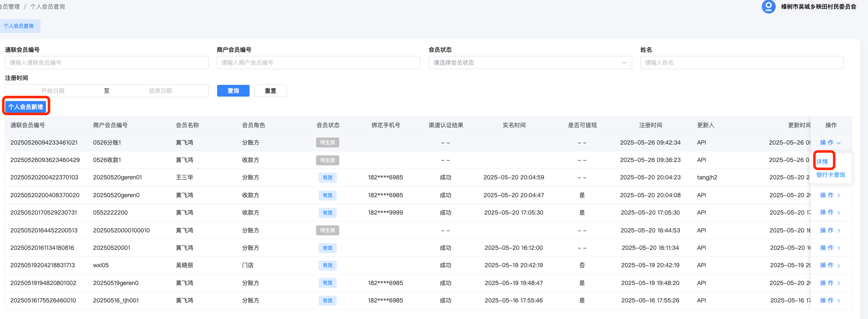The width and height of the screenshot is (868, 319).
Task: Click member number 20250526093623460429
Action: point(45,160)
